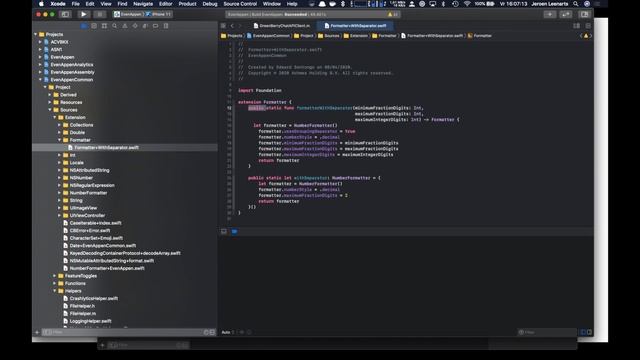This screenshot has width=640, height=360.
Task: Show console pane toggle
Action: 589,332
